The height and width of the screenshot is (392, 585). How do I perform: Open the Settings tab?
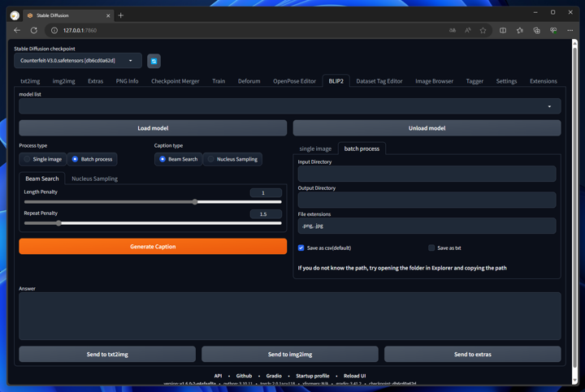click(506, 81)
